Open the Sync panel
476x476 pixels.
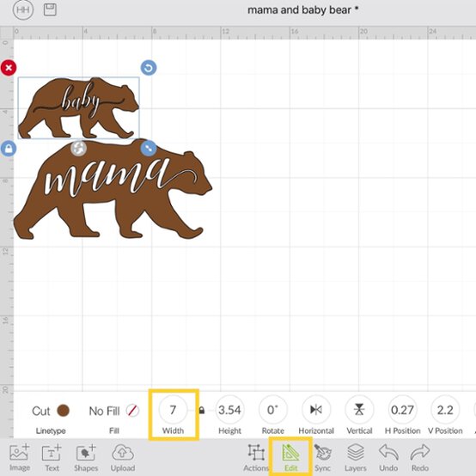tap(322, 458)
